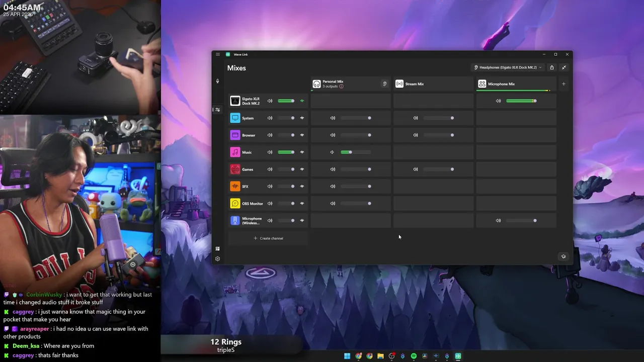Image resolution: width=644 pixels, height=362 pixels.
Task: Open the effects icon on Elgato XLR Dock row
Action: coord(302,101)
